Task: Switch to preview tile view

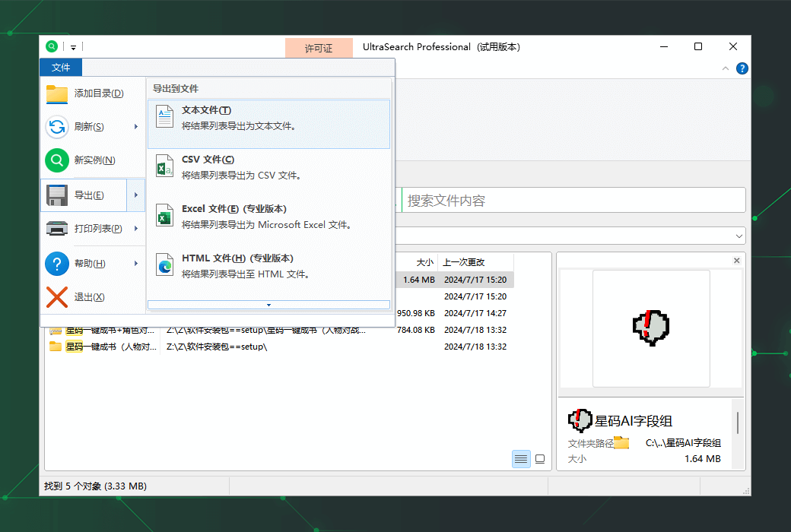Action: tap(540, 459)
